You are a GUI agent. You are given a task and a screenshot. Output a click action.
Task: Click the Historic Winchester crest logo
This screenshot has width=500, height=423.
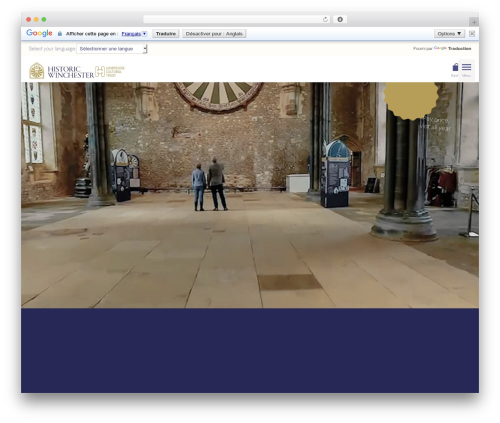tap(36, 71)
